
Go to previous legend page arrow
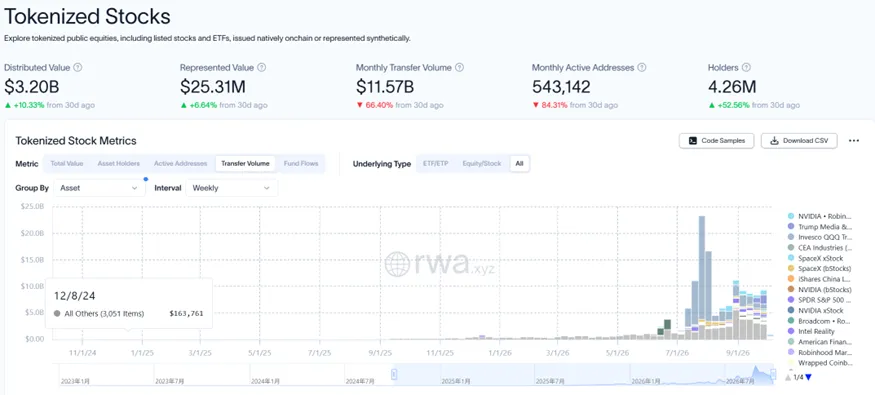tap(788, 378)
